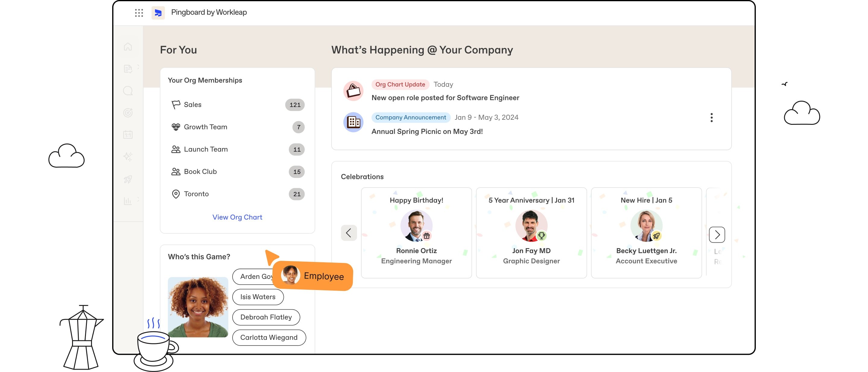Viewport: 868px width, 372px height.
Task: Click the 21 member count badge
Action: (x=296, y=194)
